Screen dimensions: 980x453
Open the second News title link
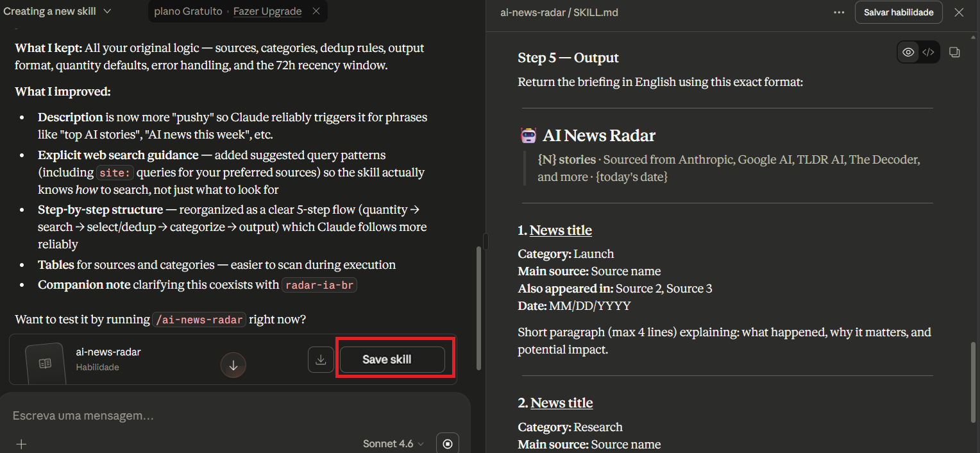[x=561, y=403]
